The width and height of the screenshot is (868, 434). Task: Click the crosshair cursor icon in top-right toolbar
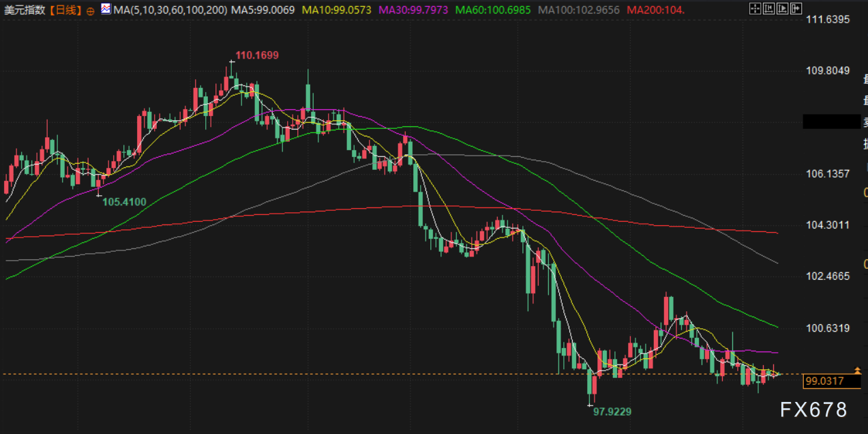(755, 8)
